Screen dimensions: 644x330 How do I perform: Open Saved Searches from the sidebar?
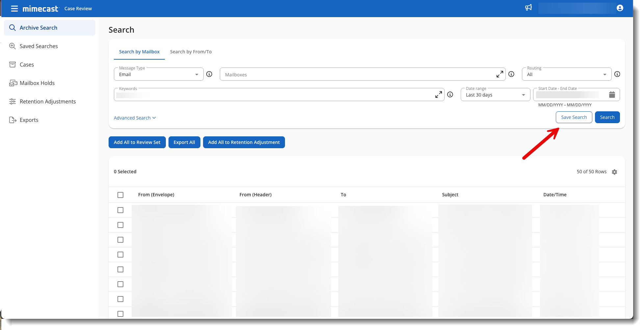pos(39,46)
